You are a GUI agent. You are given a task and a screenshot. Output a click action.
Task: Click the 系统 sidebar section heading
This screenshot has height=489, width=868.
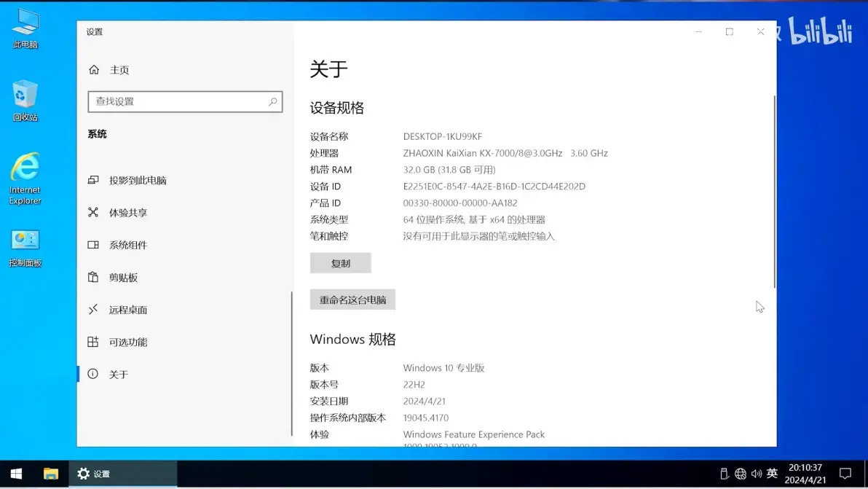[97, 134]
